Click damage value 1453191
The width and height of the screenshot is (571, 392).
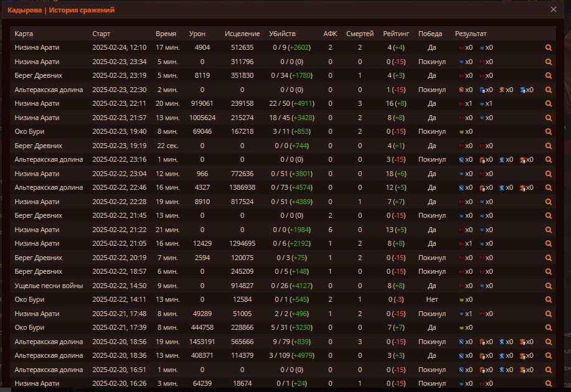(x=202, y=342)
